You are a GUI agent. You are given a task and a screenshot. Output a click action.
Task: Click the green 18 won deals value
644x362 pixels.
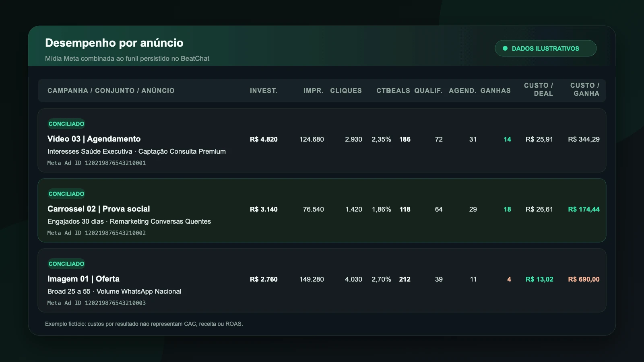[x=507, y=209]
